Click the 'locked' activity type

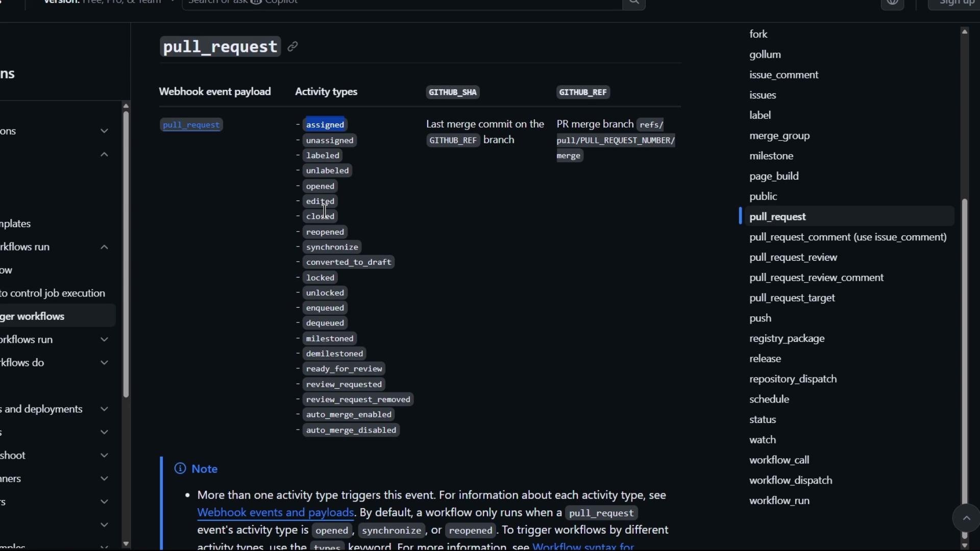[320, 278]
